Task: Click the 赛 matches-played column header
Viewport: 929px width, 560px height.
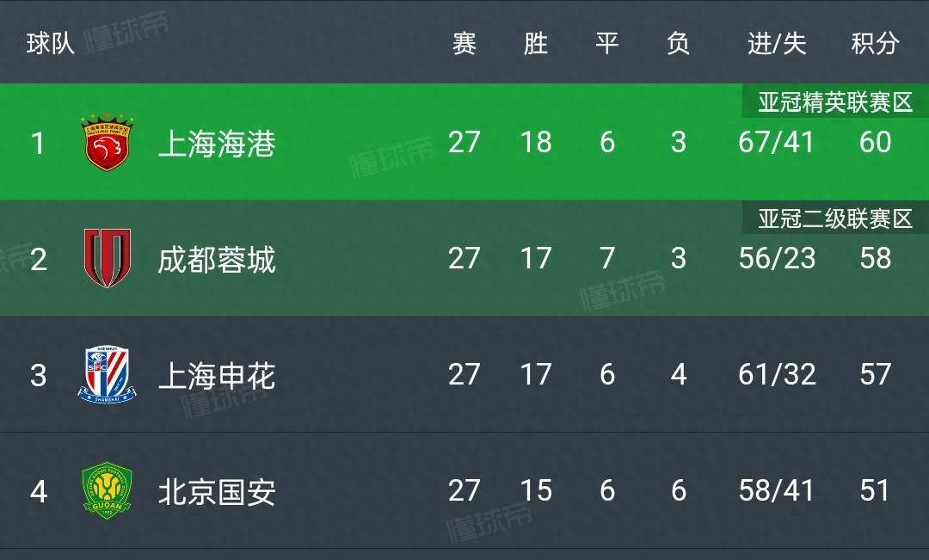Action: (464, 43)
